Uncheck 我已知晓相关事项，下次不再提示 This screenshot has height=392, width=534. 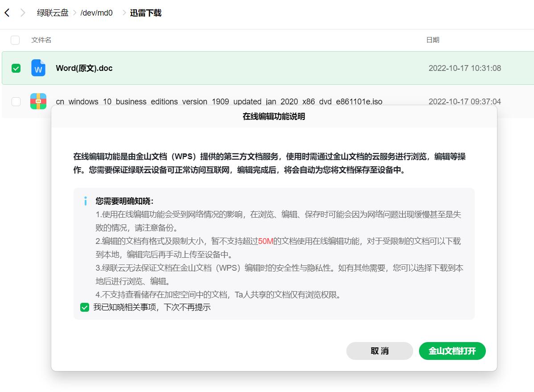point(84,307)
